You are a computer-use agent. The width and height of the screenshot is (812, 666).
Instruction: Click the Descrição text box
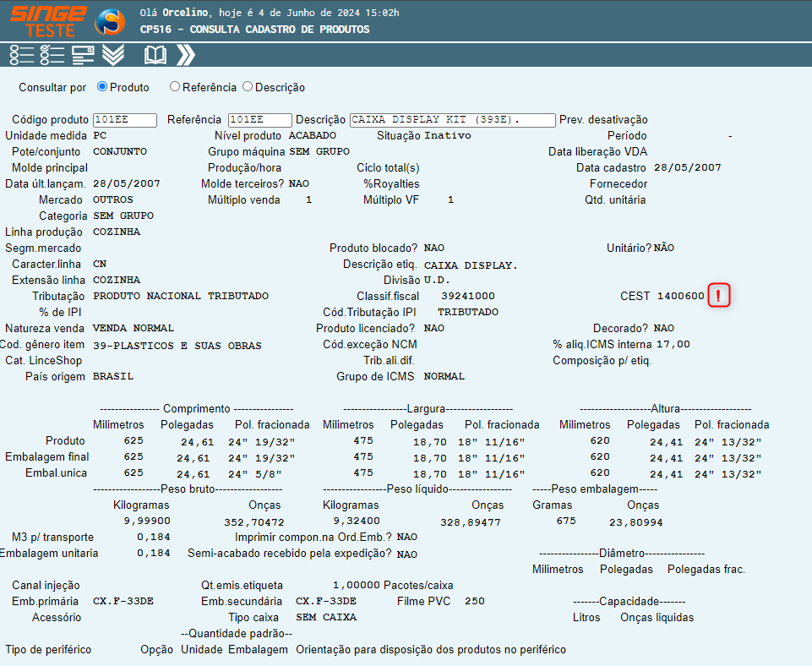coord(452,120)
